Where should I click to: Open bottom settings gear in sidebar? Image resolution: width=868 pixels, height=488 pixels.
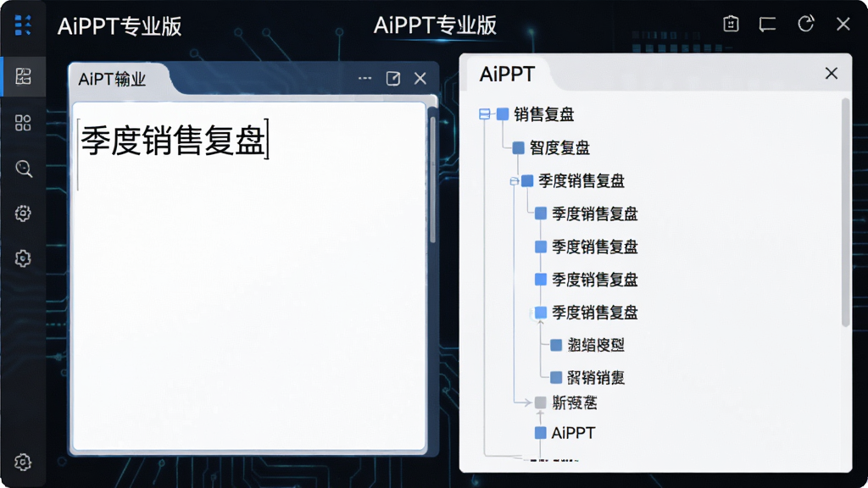tap(23, 462)
